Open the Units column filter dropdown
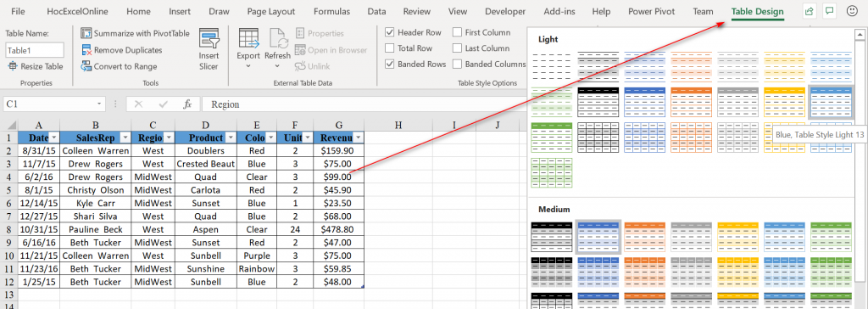 click(x=308, y=138)
